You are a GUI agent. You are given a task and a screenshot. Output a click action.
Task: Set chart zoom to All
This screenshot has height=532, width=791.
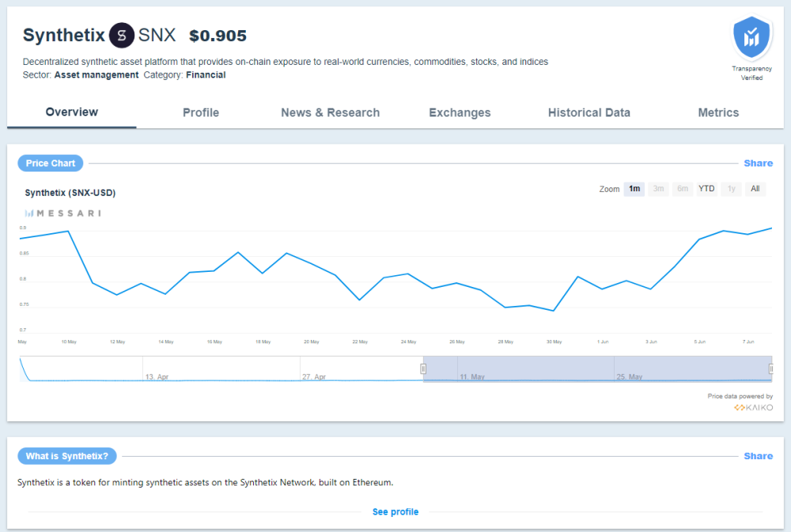[755, 189]
